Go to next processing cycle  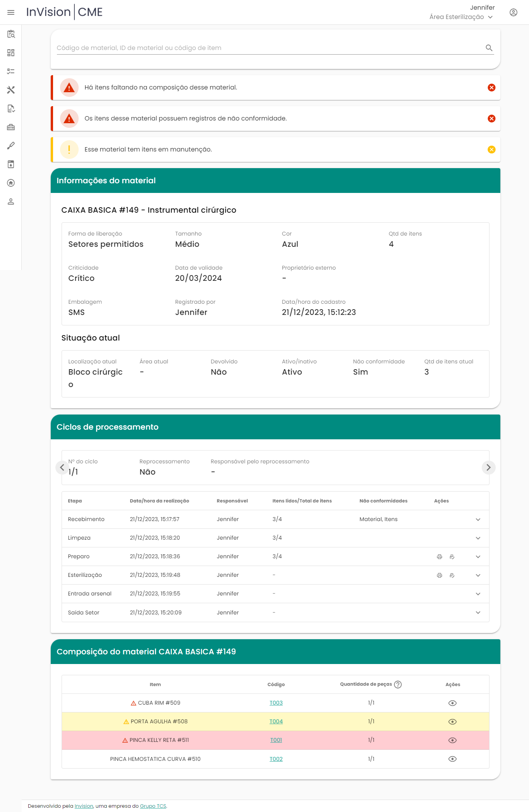(488, 468)
